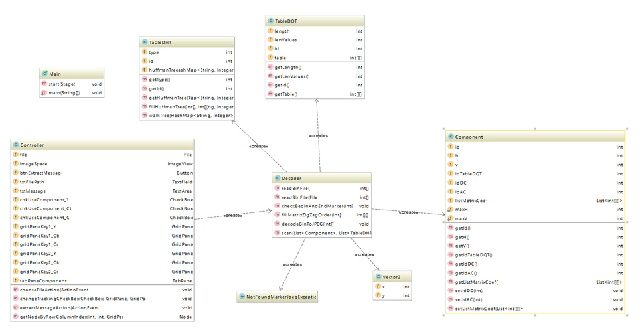Select the Decoder class header
Image resolution: width=644 pixels, height=332 pixels.
point(322,178)
